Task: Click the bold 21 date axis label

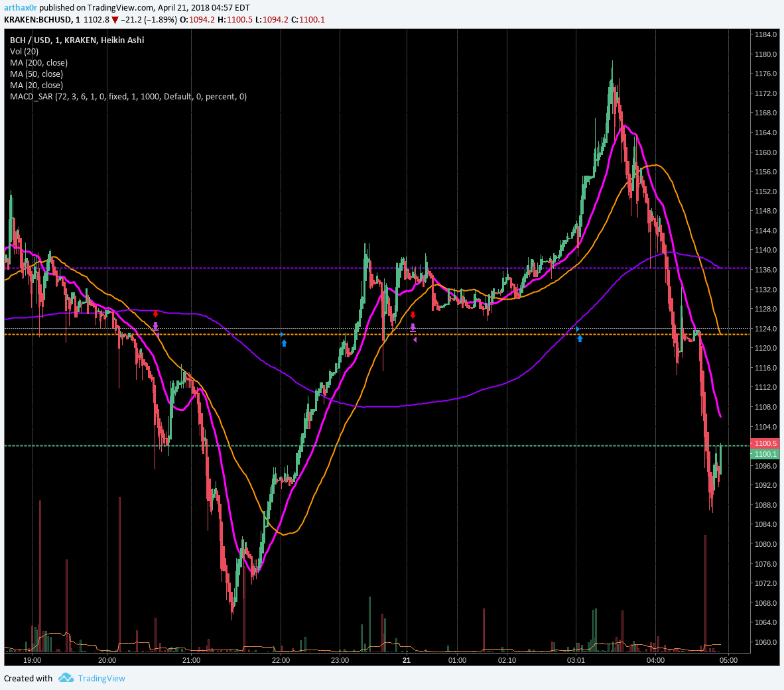Action: point(407,661)
